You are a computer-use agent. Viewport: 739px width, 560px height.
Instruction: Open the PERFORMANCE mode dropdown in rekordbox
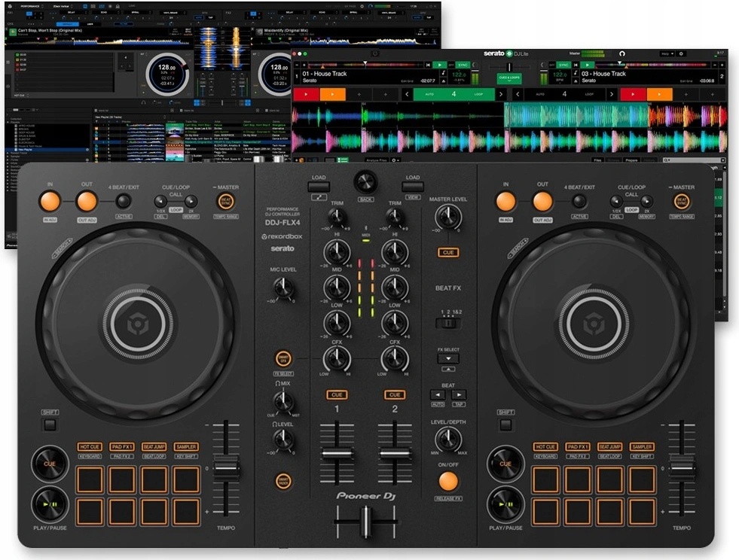coord(32,7)
